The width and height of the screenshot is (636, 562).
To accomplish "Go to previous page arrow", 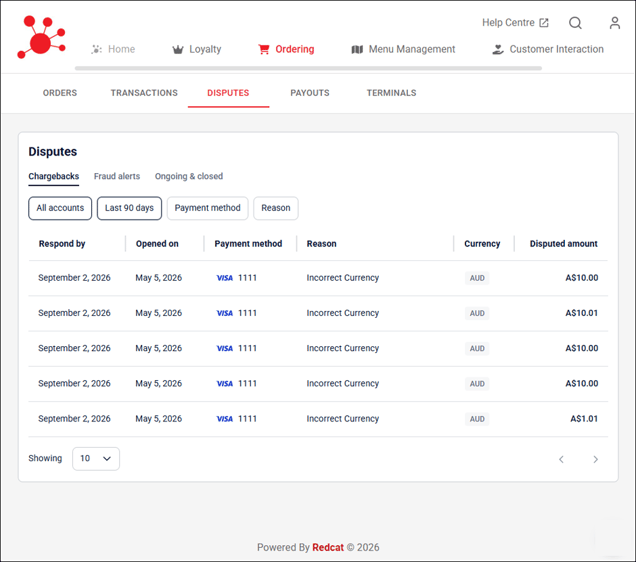I will [561, 459].
